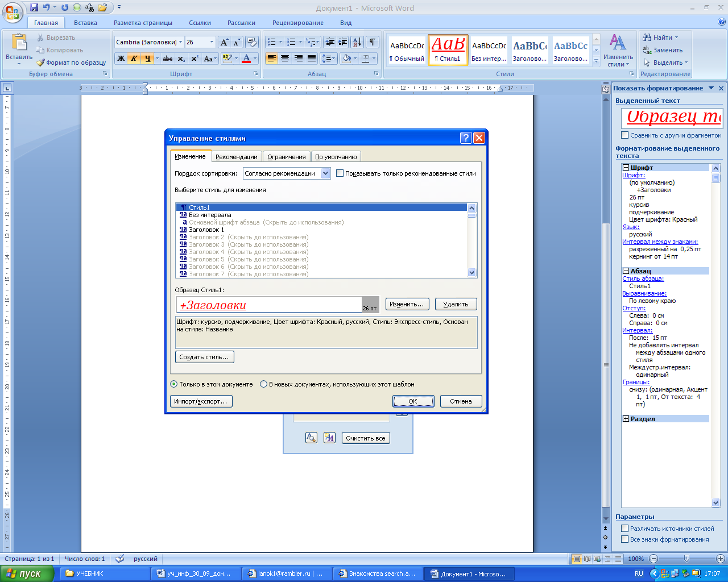Open Выделить dropdown in Editing group

pyautogui.click(x=686, y=63)
